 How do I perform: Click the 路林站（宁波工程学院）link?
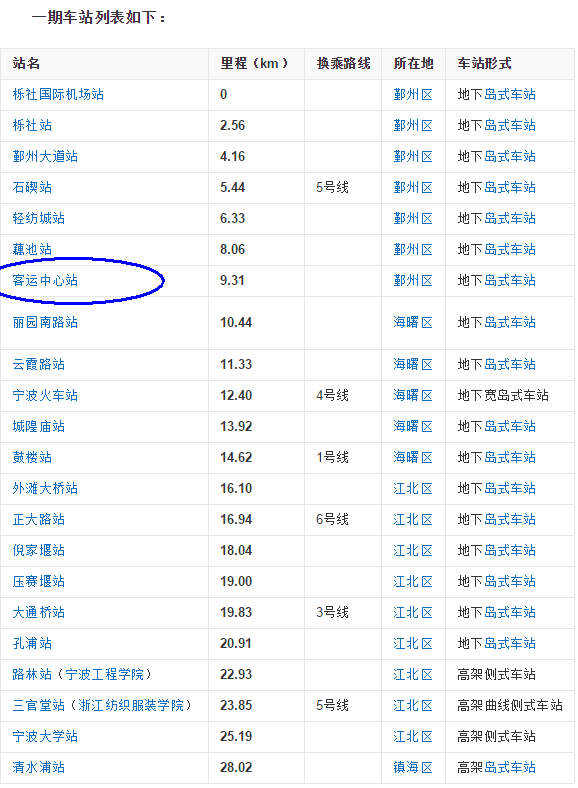point(82,674)
